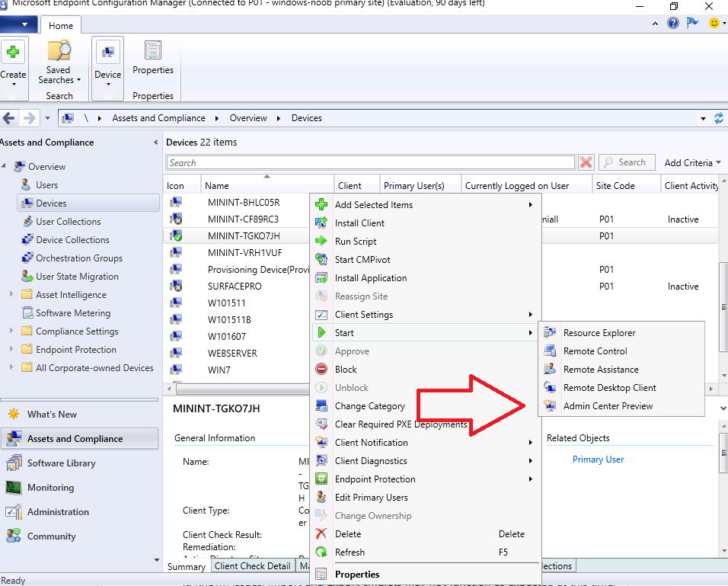Click icon next to Admin Center Preview
Image resolution: width=728 pixels, height=586 pixels.
[550, 405]
